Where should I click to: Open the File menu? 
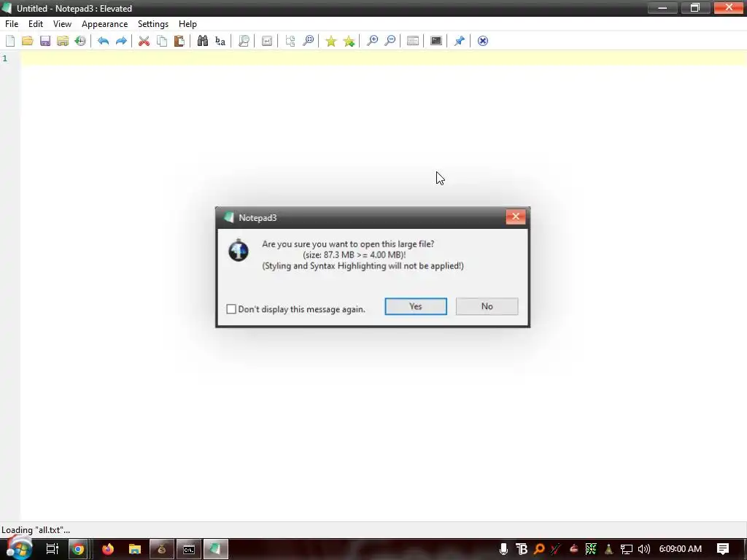(x=12, y=24)
